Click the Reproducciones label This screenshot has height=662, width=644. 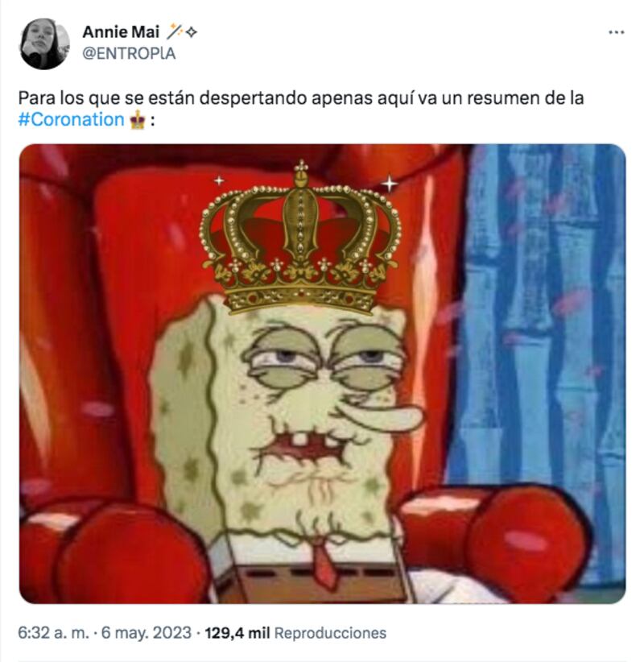coord(330,632)
